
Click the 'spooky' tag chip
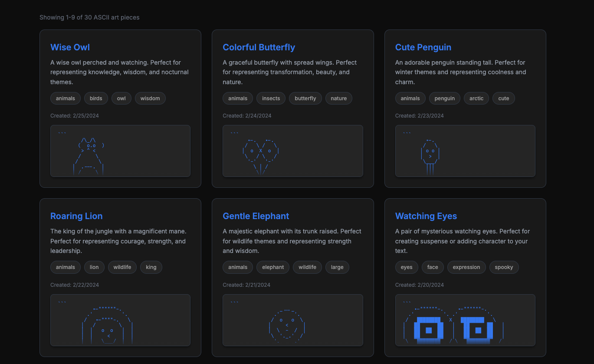(x=504, y=267)
